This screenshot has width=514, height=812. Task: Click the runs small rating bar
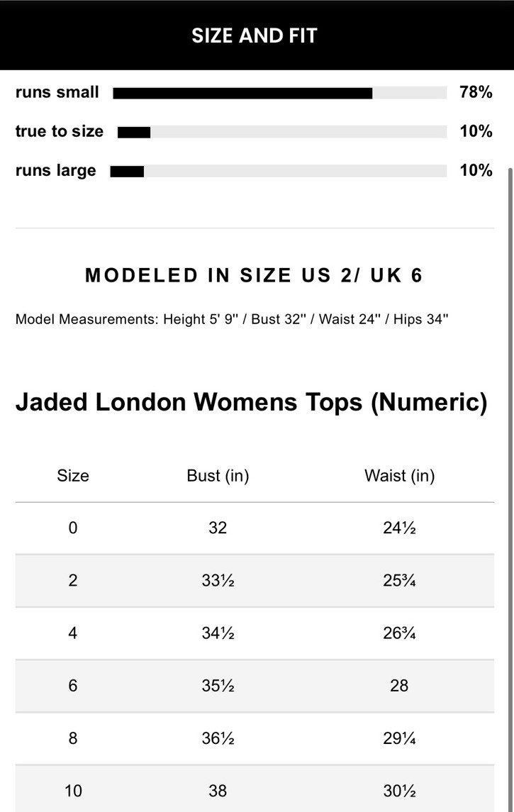(x=279, y=93)
